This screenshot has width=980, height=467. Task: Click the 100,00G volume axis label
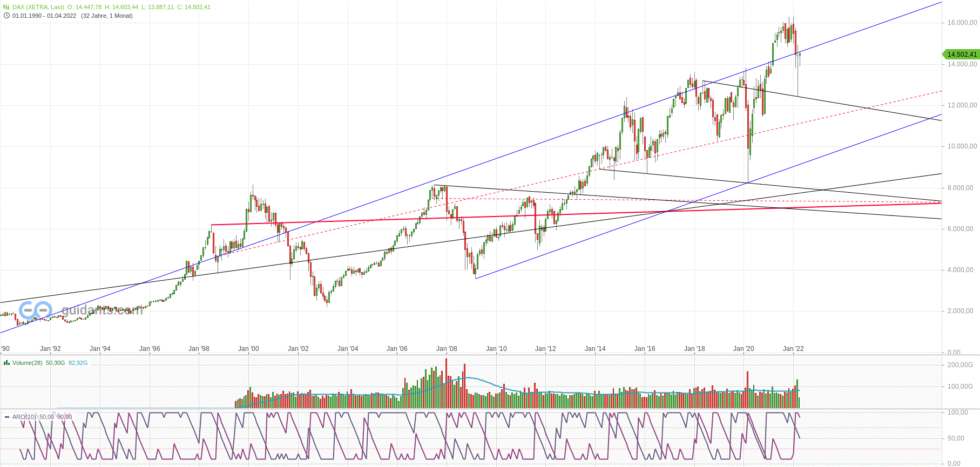point(961,387)
